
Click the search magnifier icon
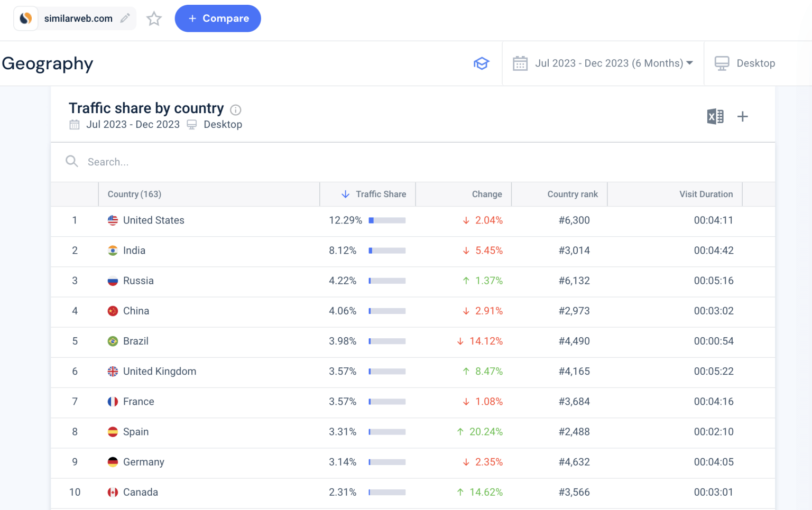[72, 162]
